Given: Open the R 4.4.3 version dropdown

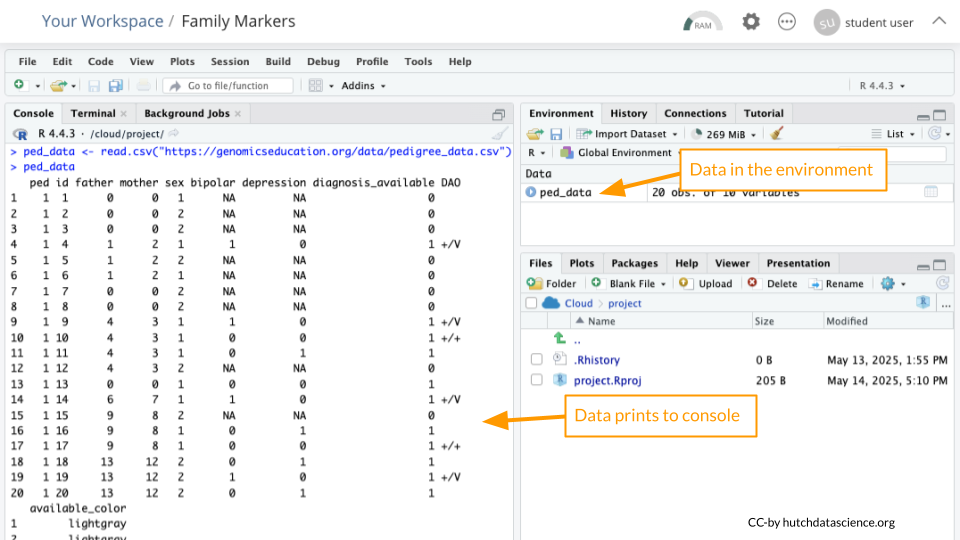Looking at the screenshot, I should (882, 86).
